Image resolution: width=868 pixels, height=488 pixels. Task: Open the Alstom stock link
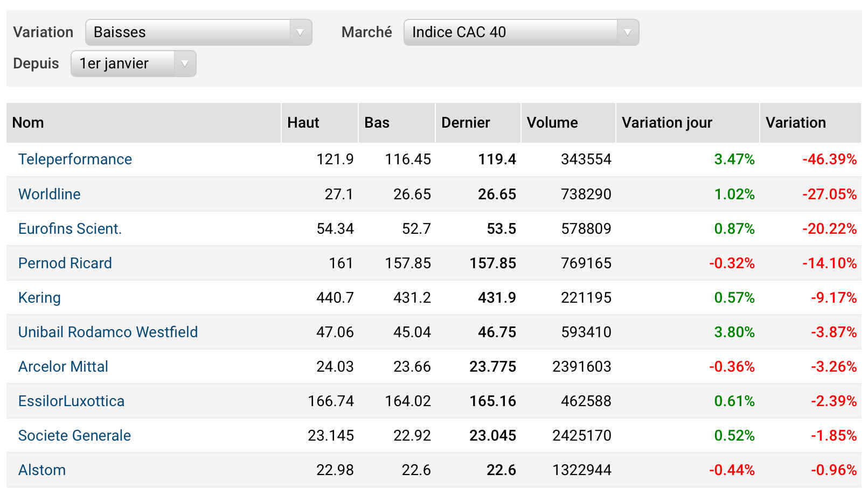tap(42, 470)
